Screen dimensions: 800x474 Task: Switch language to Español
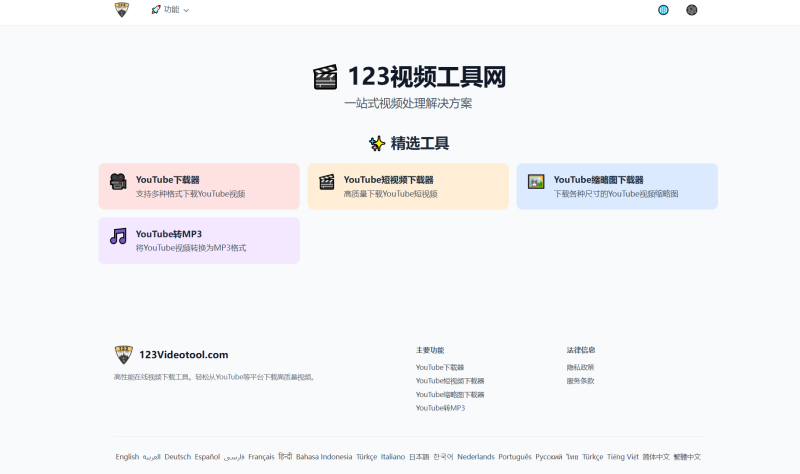(207, 457)
